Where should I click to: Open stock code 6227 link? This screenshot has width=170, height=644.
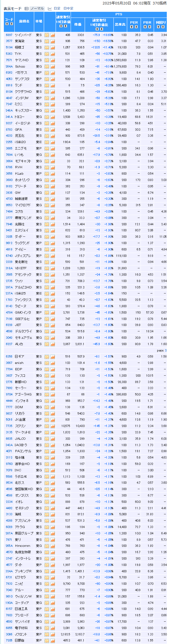pos(9,344)
